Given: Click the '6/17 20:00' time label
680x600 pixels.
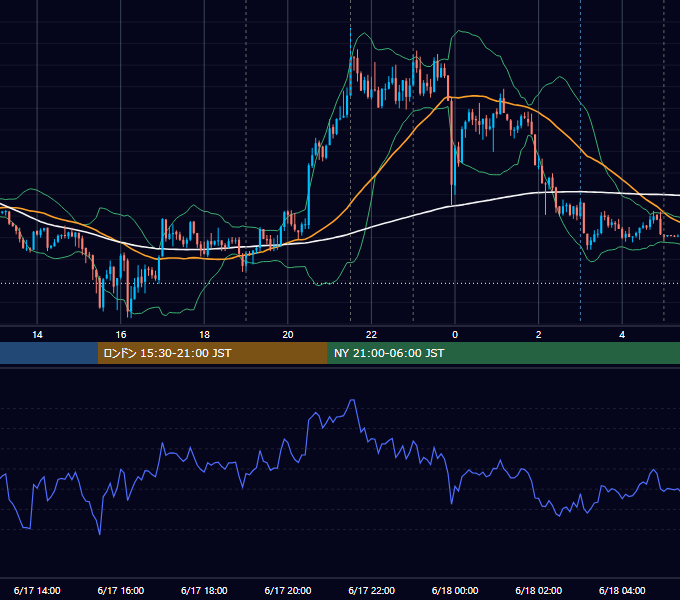Looking at the screenshot, I should click(x=288, y=590).
